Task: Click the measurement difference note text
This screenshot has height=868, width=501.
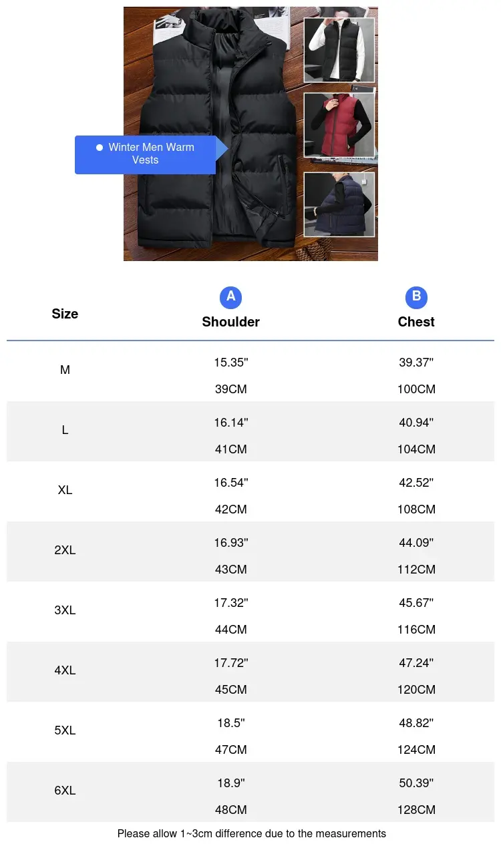Action: click(x=252, y=833)
